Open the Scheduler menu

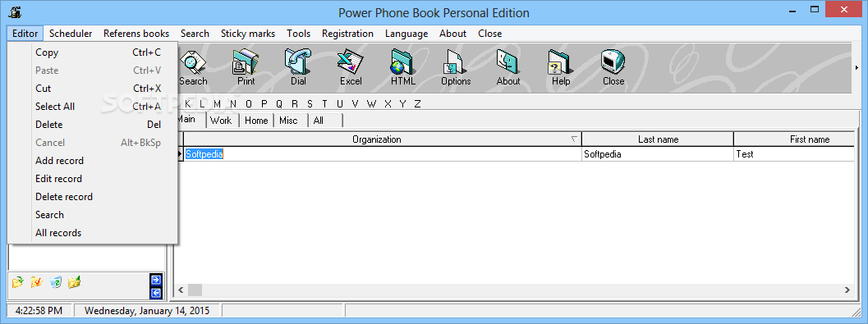point(71,34)
